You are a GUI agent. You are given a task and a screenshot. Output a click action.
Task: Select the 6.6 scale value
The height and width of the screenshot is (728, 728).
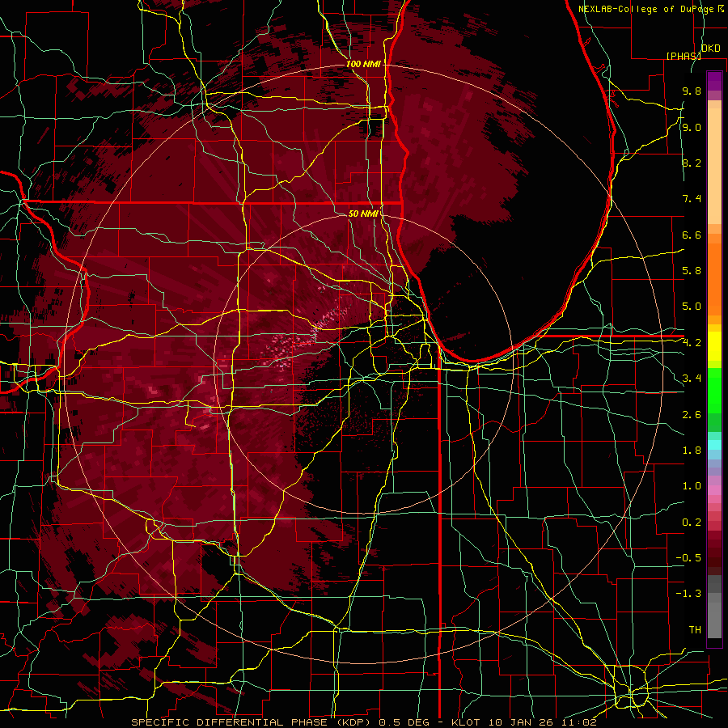(x=692, y=235)
